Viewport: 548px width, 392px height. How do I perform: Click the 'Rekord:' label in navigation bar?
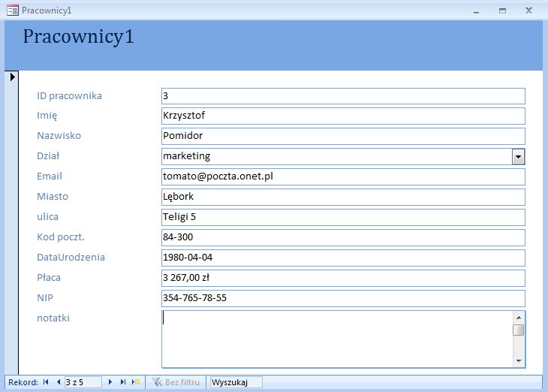pyautogui.click(x=23, y=382)
